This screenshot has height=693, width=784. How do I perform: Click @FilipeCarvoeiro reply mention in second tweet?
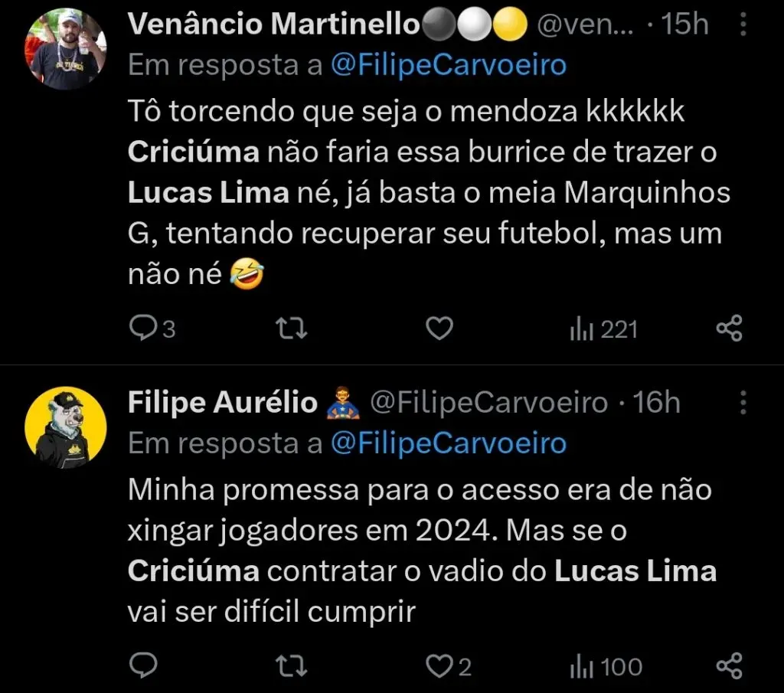448,443
